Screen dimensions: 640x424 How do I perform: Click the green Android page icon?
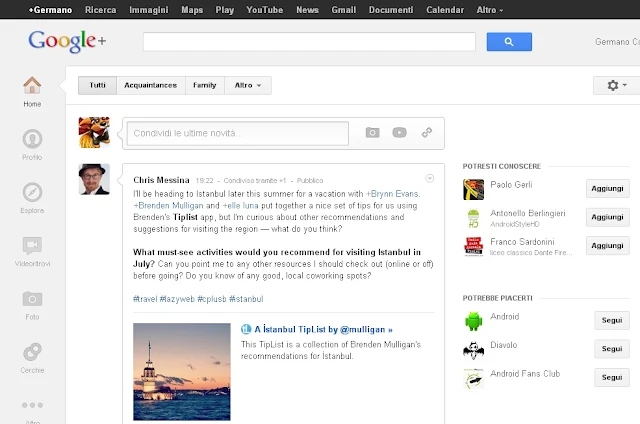pos(473,321)
